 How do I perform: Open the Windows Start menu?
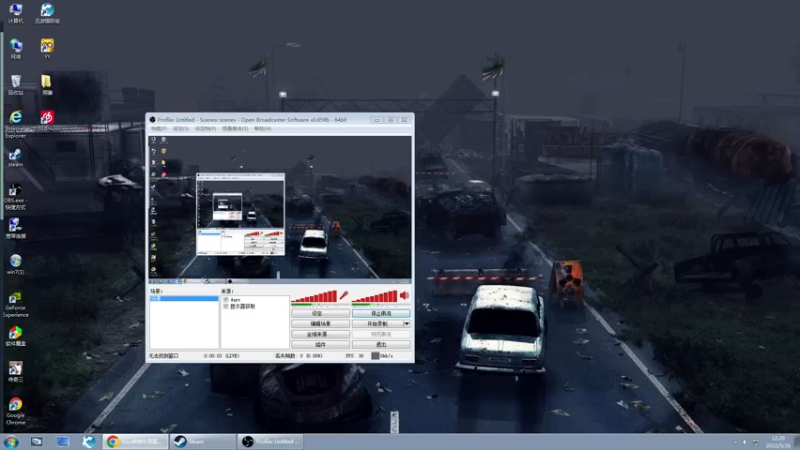click(x=11, y=442)
